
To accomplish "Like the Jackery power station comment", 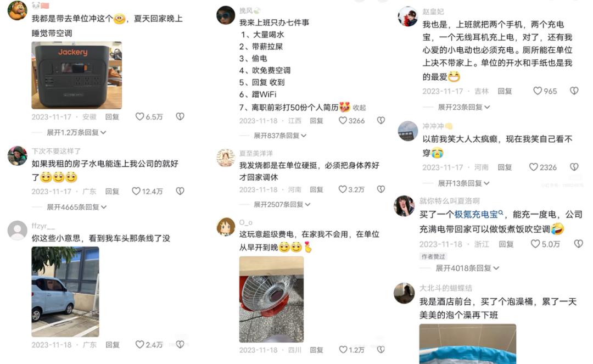I will pyautogui.click(x=139, y=116).
